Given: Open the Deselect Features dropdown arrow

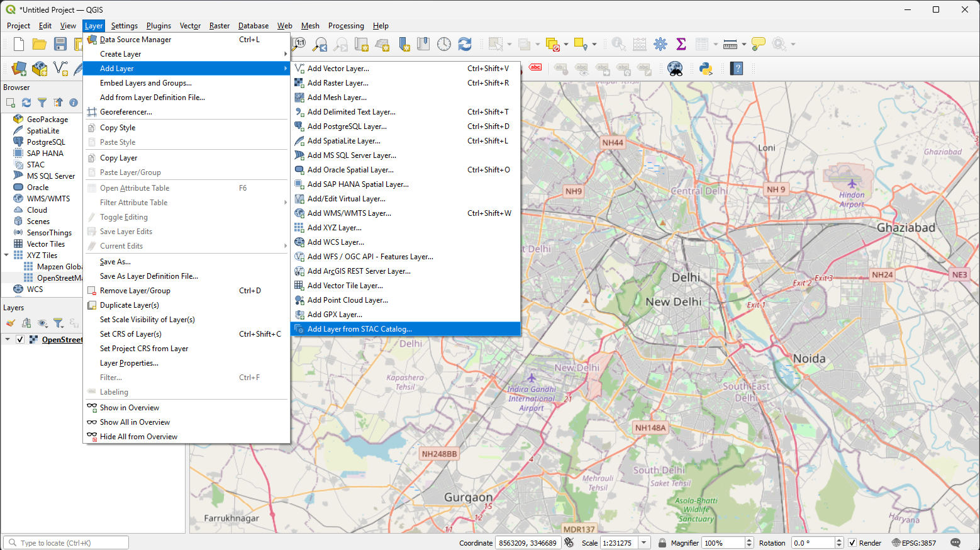Looking at the screenshot, I should coord(566,44).
